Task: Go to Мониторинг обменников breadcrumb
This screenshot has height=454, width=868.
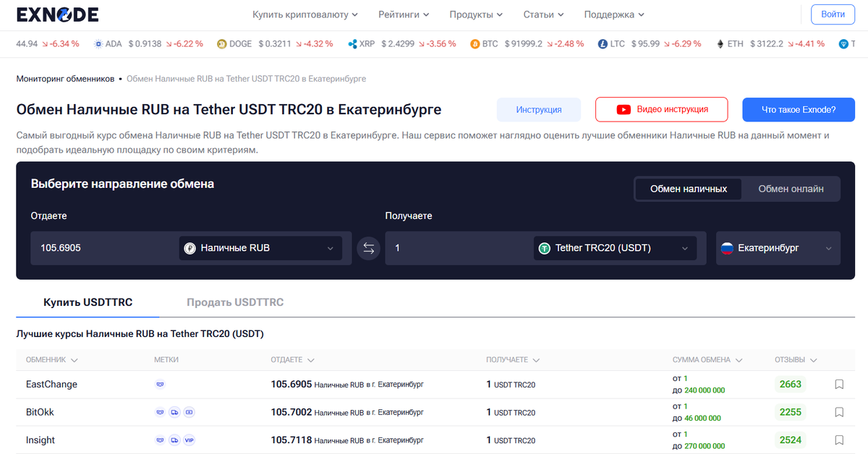Action: 65,78
